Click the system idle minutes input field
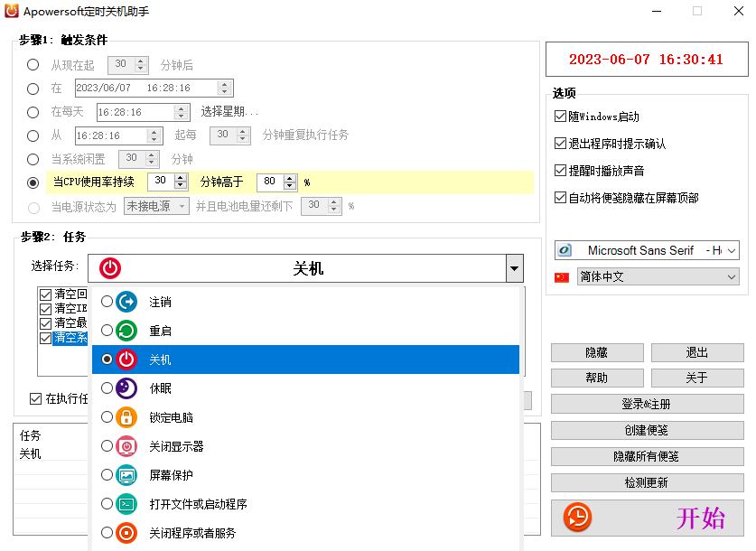 click(132, 158)
